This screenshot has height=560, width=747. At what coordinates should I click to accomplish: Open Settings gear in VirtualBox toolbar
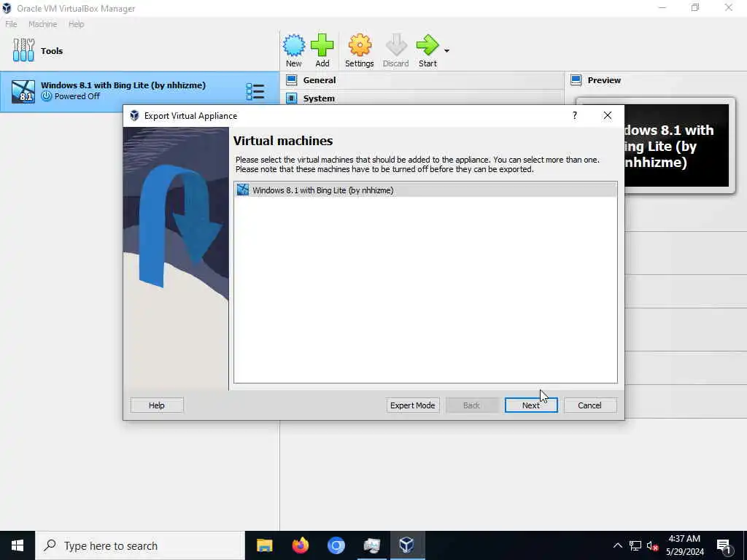359,46
